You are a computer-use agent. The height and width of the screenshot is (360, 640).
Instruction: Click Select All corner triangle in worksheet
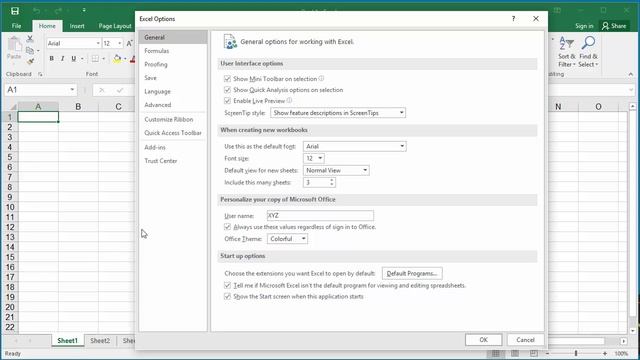point(13,107)
